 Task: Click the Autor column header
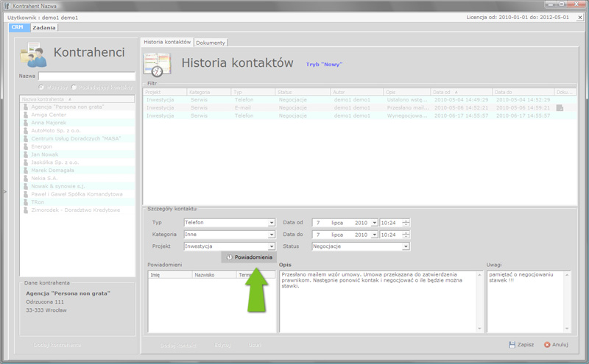pos(356,92)
